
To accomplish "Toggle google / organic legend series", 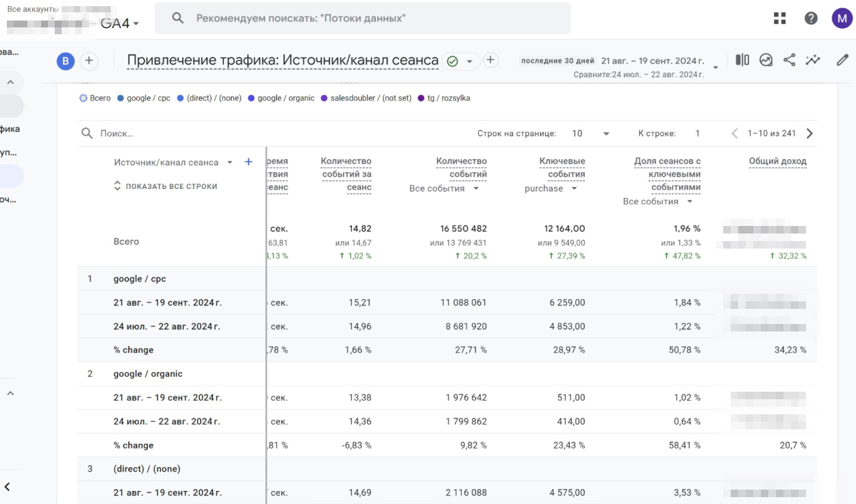I will (281, 98).
